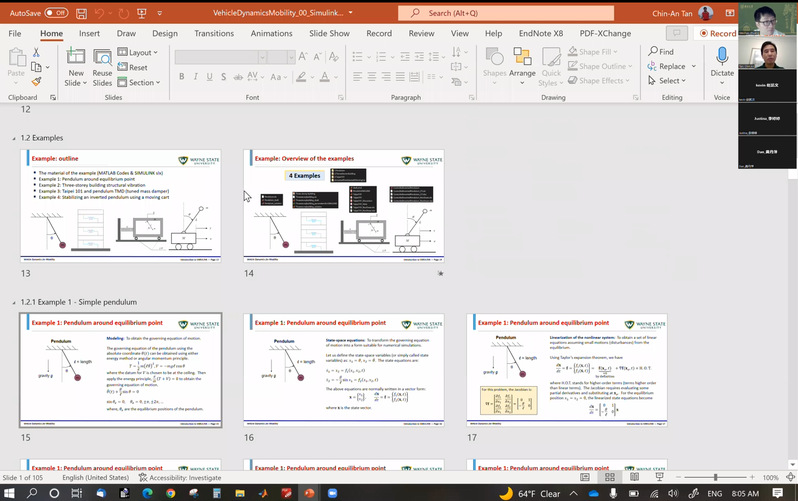Click the Search box in title bar
This screenshot has height=501, width=798.
click(493, 13)
